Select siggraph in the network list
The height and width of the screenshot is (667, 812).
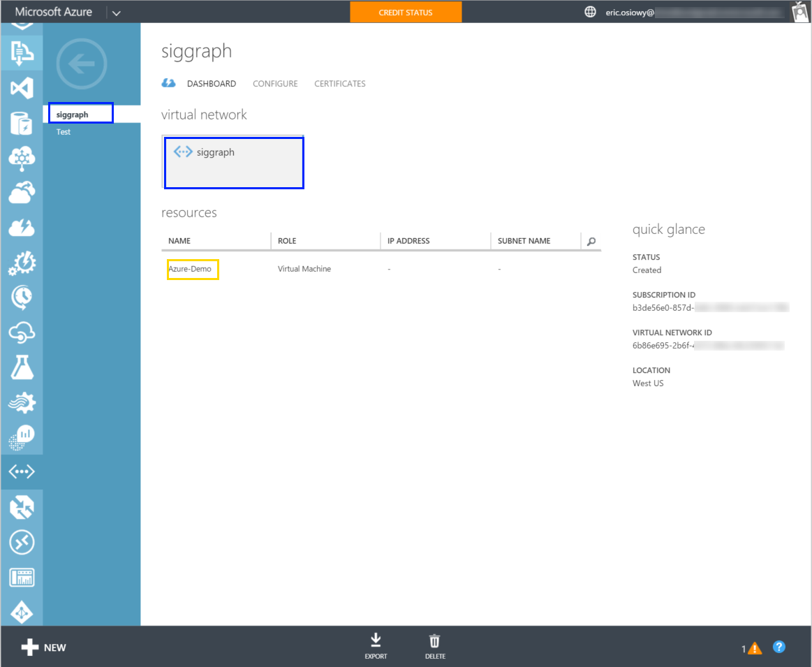[91, 114]
